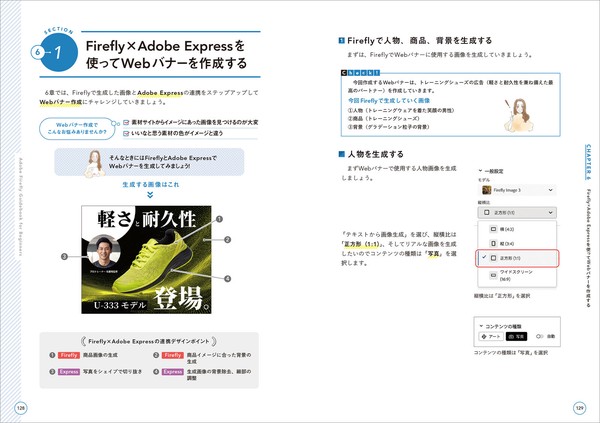The image size is (600, 423).
Task: Click the landscape icon beside 横 (4:3)
Action: click(x=493, y=229)
